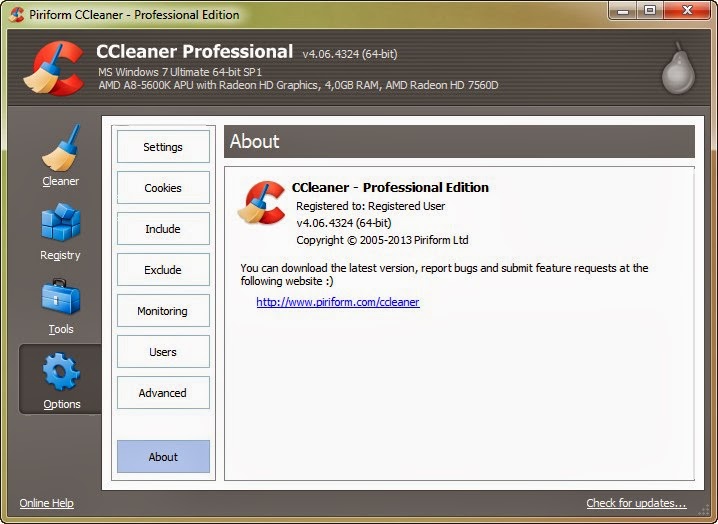Viewport: 718px width, 524px height.
Task: Open the Settings options page
Action: (163, 147)
